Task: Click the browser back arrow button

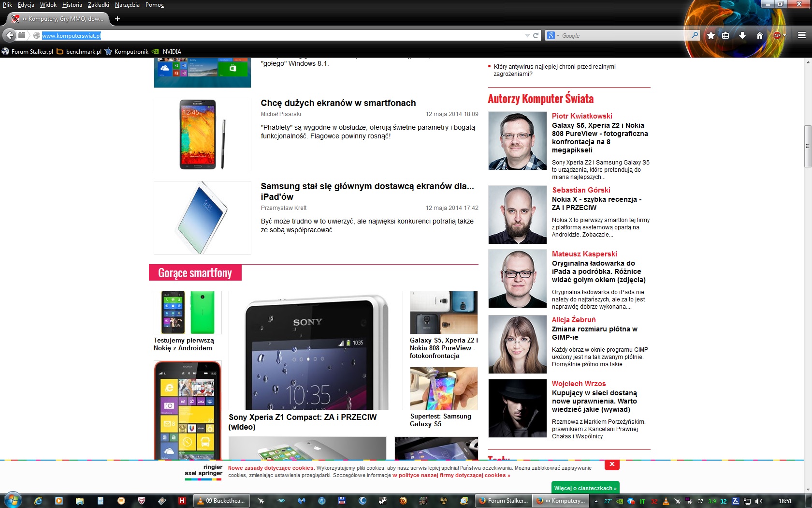Action: click(10, 35)
